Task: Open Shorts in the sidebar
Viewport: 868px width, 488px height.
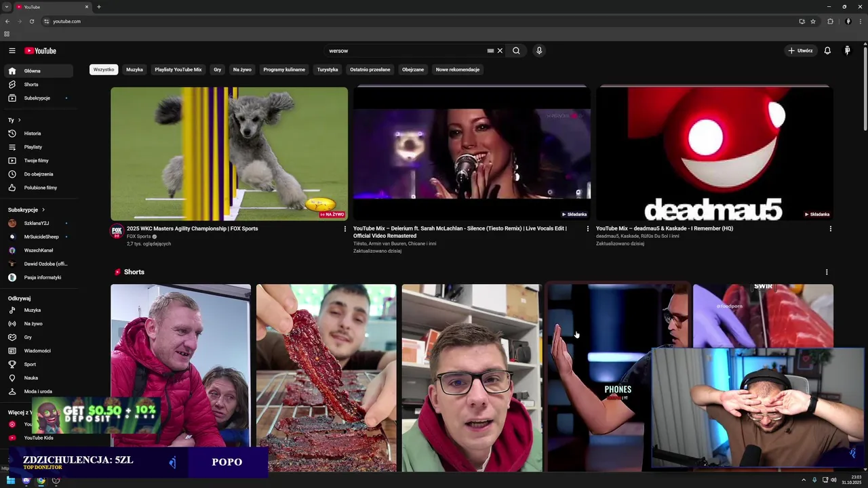Action: coord(39,84)
